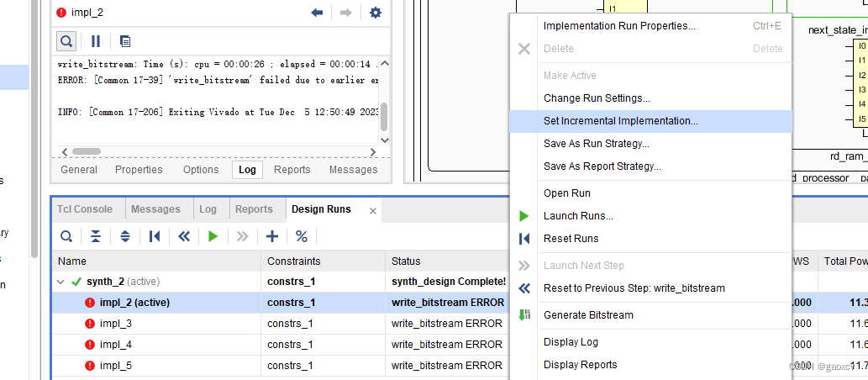868x380 pixels.
Task: Choose Launch Runs from context menu
Action: coord(650,216)
